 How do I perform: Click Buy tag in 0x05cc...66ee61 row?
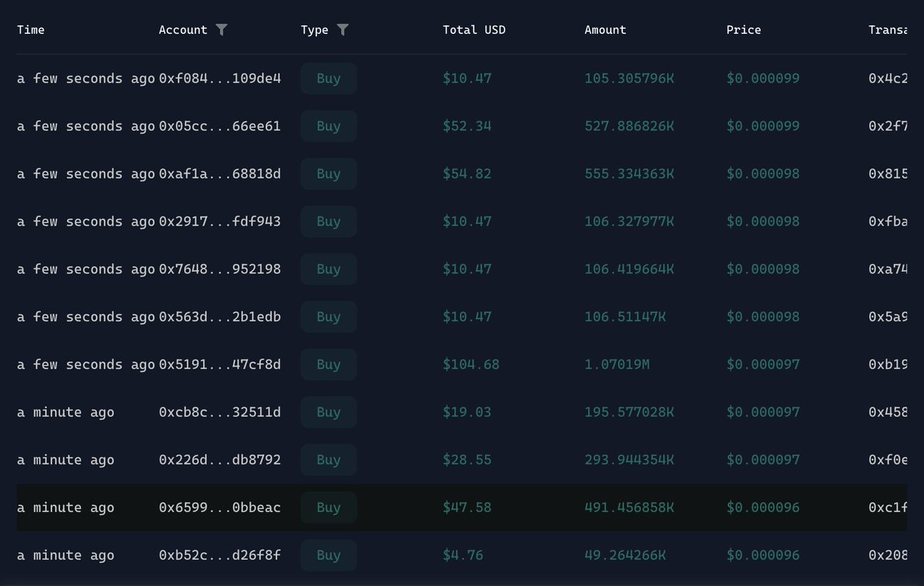coord(329,126)
